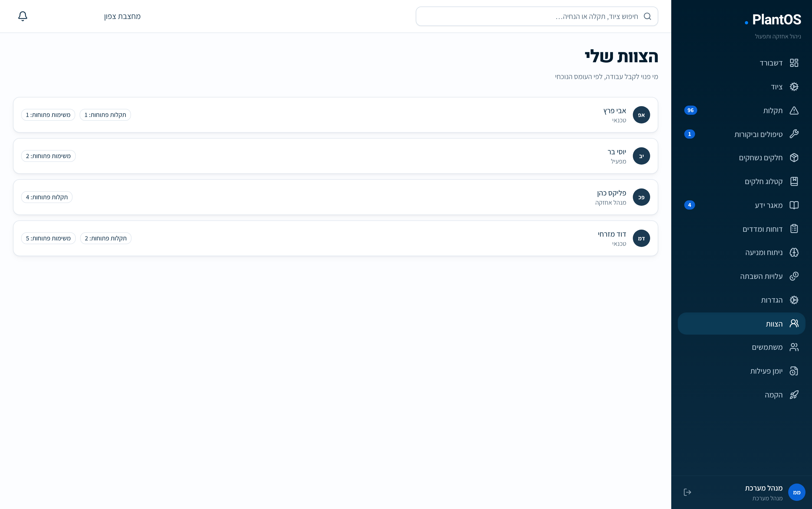Click the מחצבת צפון site label in the header
The width and height of the screenshot is (812, 509).
coord(122,16)
